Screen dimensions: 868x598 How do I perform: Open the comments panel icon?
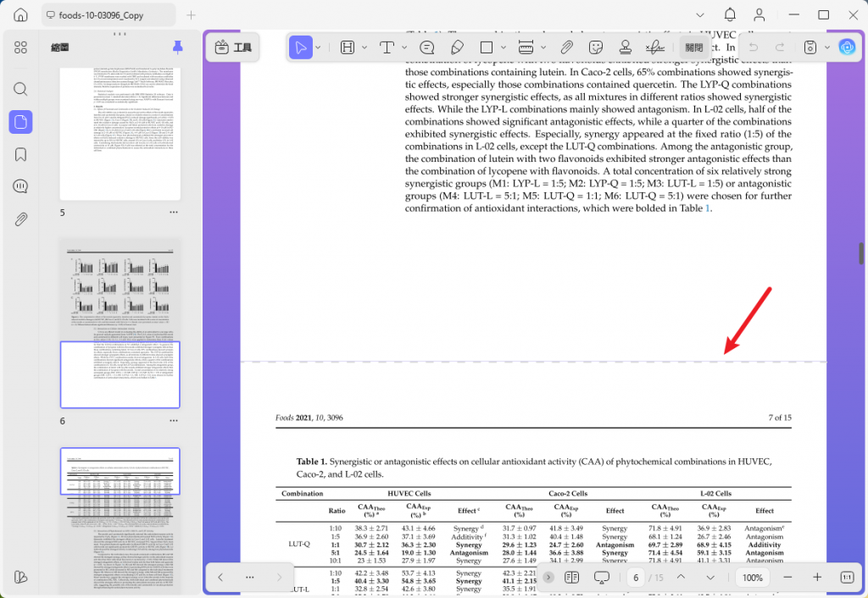click(20, 186)
